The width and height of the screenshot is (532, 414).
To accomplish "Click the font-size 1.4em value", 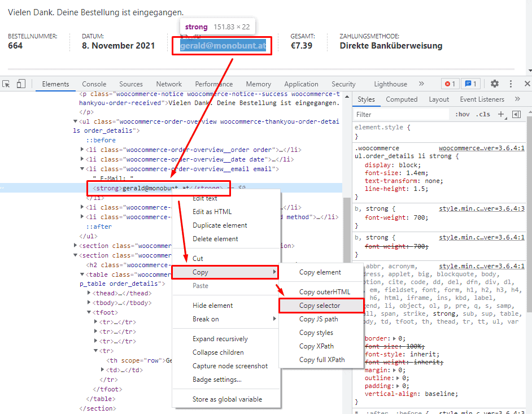I will pos(417,173).
